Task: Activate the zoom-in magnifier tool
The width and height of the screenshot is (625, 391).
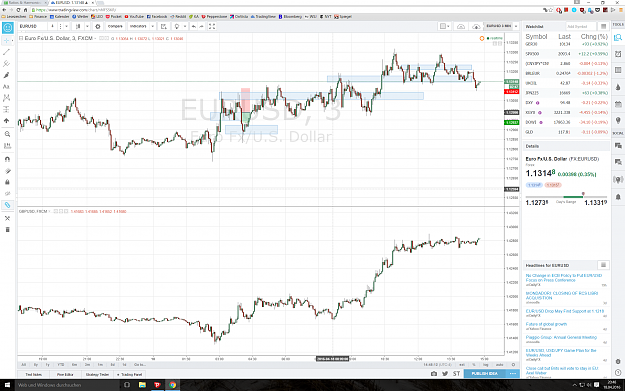Action: click(x=7, y=134)
